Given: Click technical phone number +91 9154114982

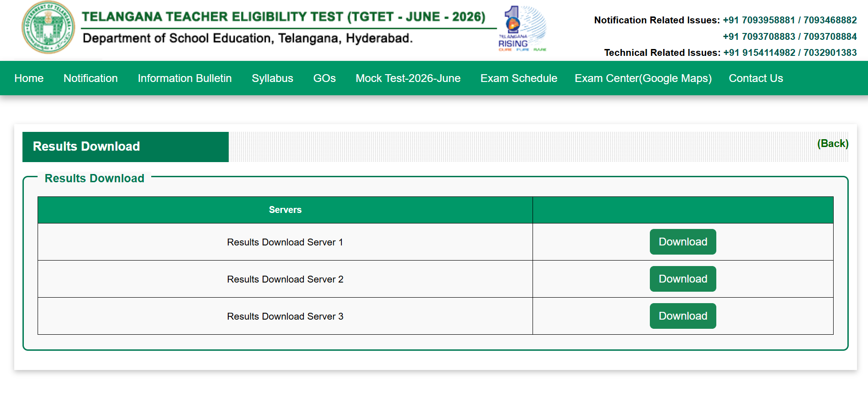Looking at the screenshot, I should pos(759,53).
